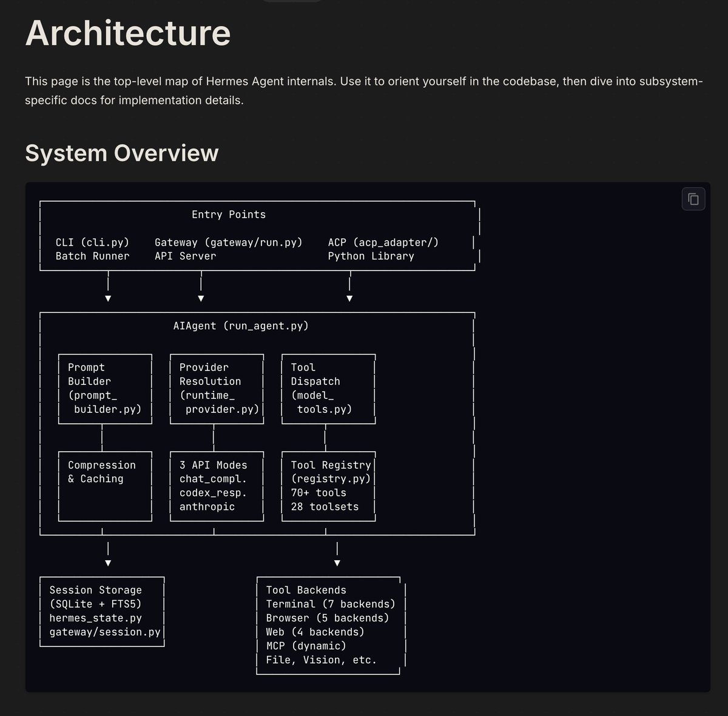Click the ACP (acp_adapter/) text

pyautogui.click(x=383, y=243)
